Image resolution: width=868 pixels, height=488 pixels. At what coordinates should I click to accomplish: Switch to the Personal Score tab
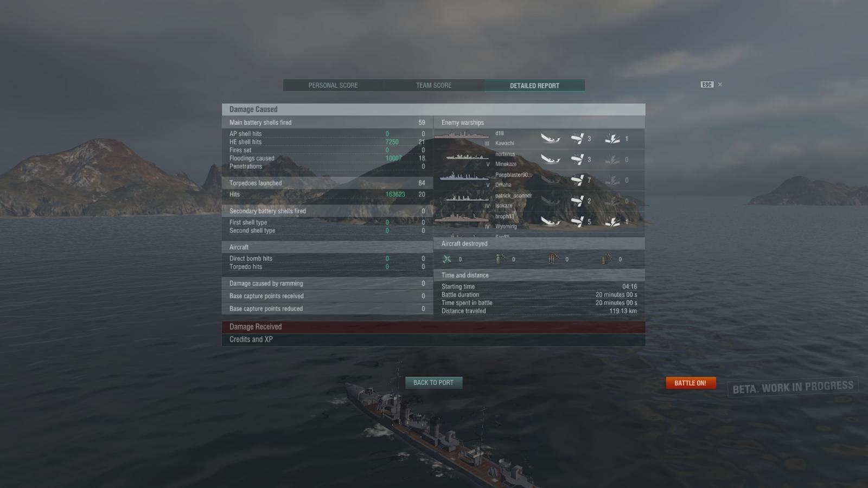point(333,86)
